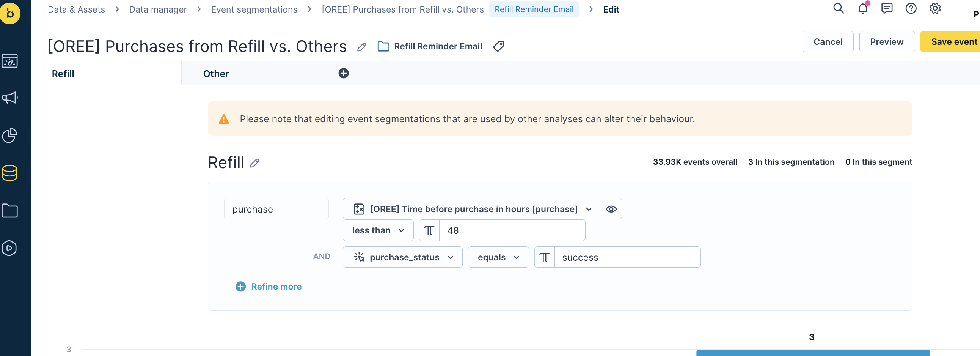This screenshot has width=980, height=356.
Task: Open the purchase_status attribute dropdown
Action: (x=402, y=257)
